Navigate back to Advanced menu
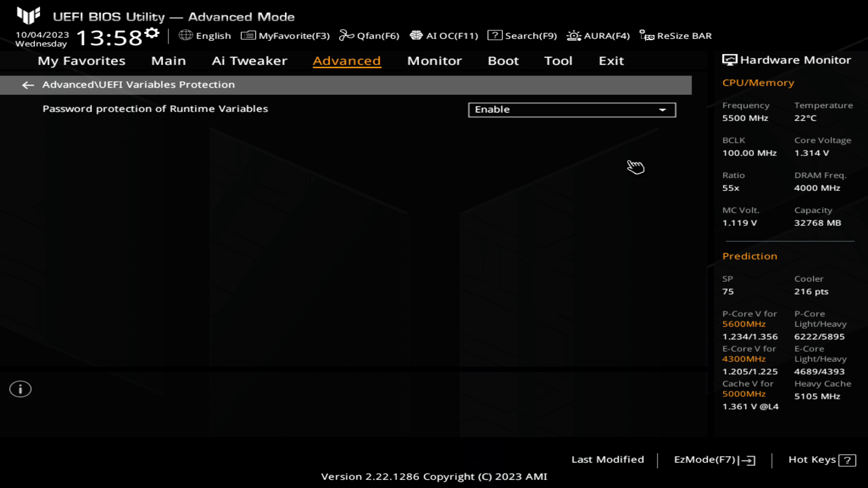 point(28,84)
